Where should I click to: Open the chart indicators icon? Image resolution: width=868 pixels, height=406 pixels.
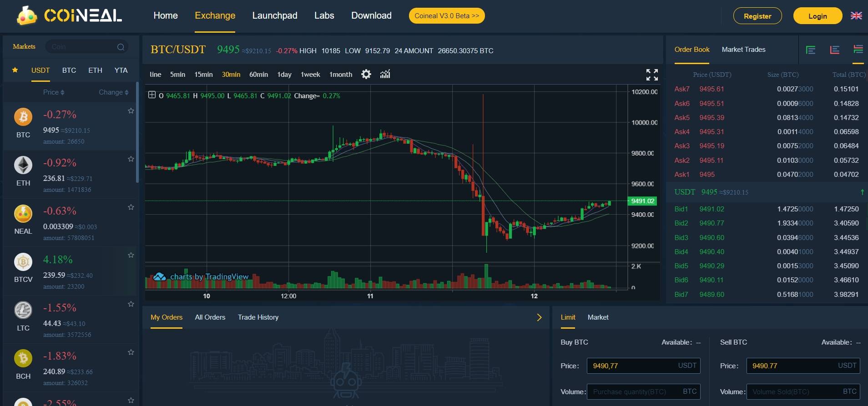(385, 74)
